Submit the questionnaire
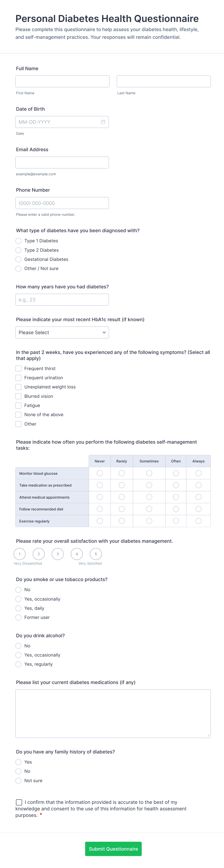224x868 pixels. [x=113, y=849]
